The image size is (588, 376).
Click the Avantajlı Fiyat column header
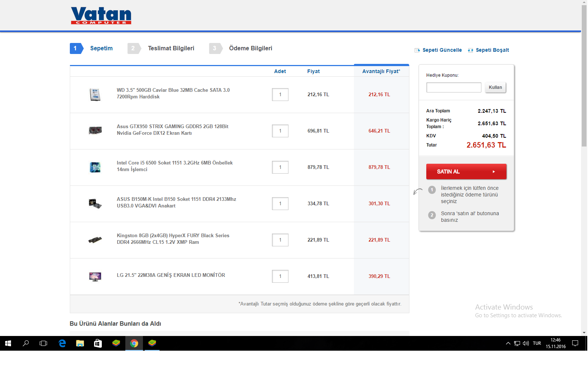click(x=381, y=71)
